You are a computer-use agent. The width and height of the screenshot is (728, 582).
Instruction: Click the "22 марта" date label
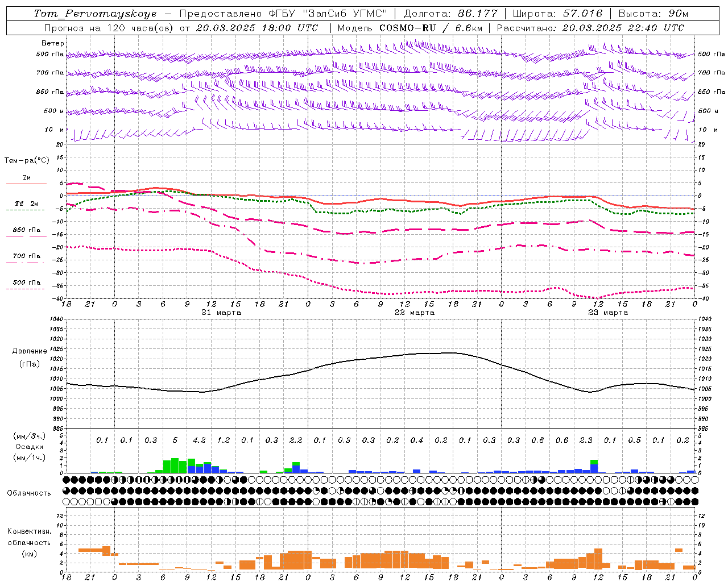coord(415,313)
